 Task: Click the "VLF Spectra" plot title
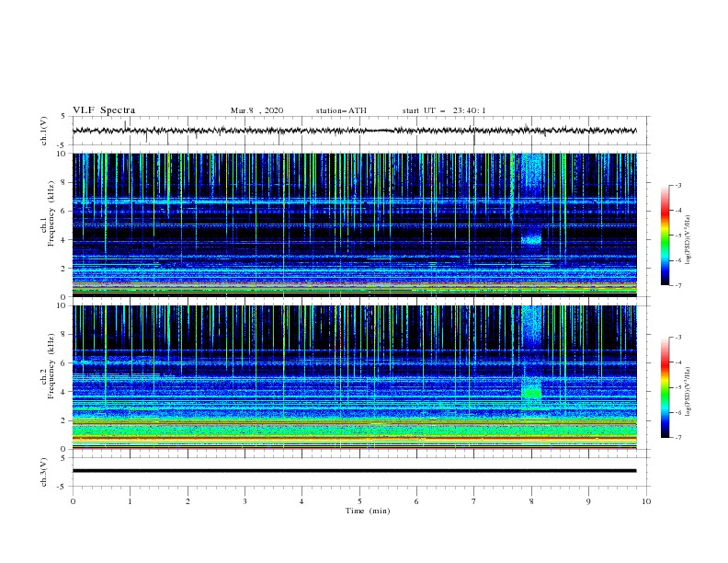[x=104, y=110]
